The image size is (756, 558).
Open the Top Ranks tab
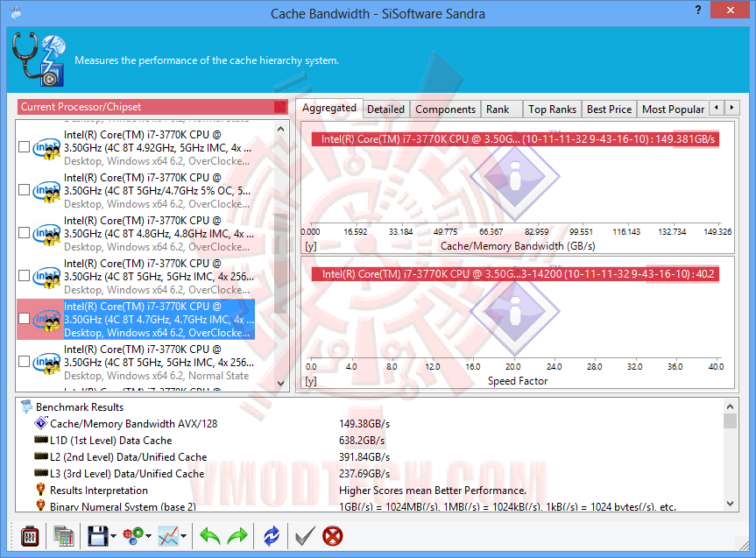[x=552, y=109]
